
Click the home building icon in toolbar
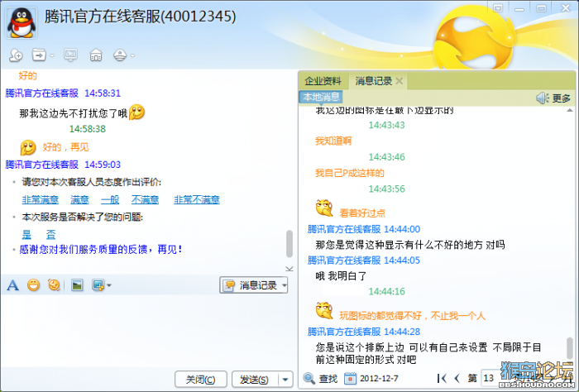96,55
